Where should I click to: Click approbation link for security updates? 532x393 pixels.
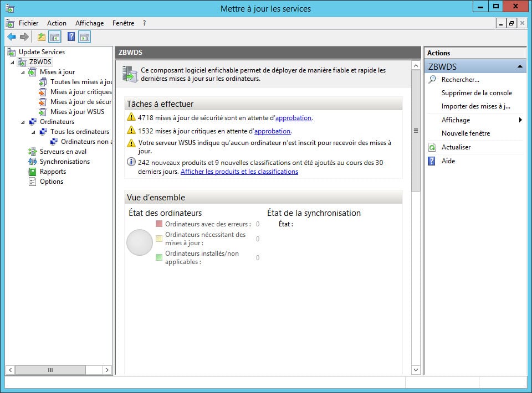(293, 118)
